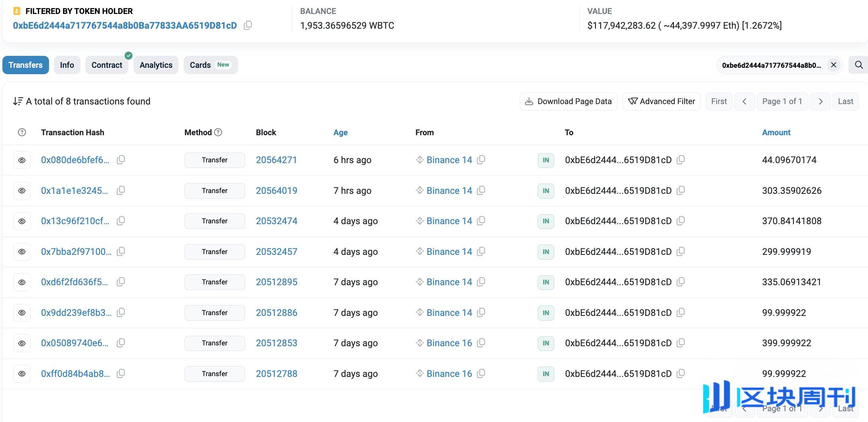Sort transactions by Age column
The image size is (868, 422).
[340, 132]
